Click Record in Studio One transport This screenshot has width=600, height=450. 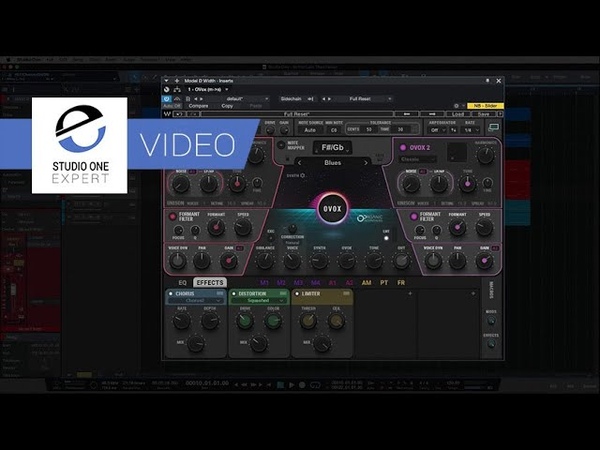tap(302, 385)
